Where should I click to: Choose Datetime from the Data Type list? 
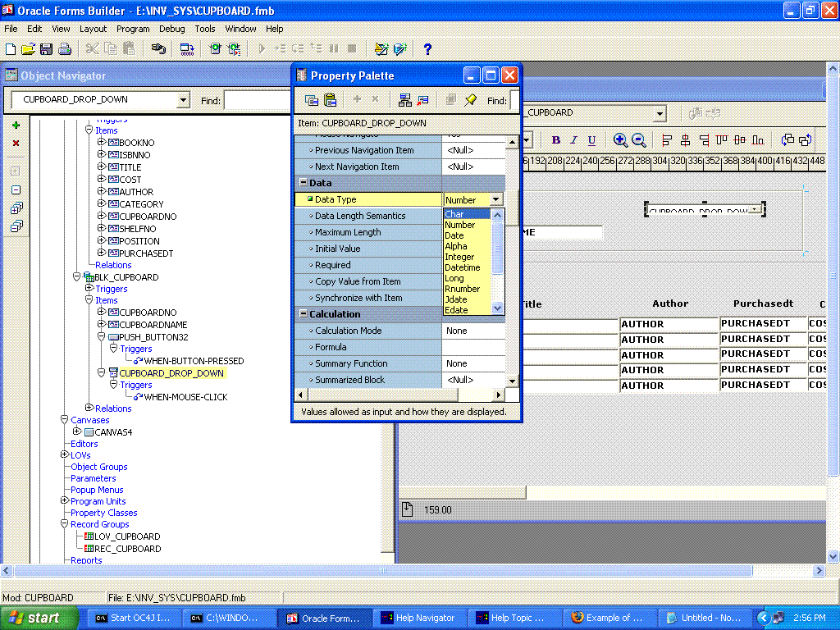pos(467,267)
